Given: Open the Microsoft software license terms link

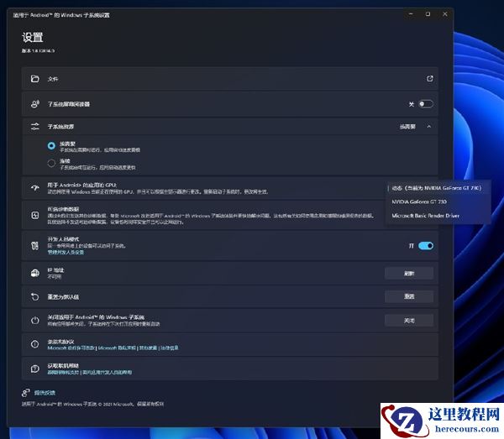Looking at the screenshot, I should point(71,348).
